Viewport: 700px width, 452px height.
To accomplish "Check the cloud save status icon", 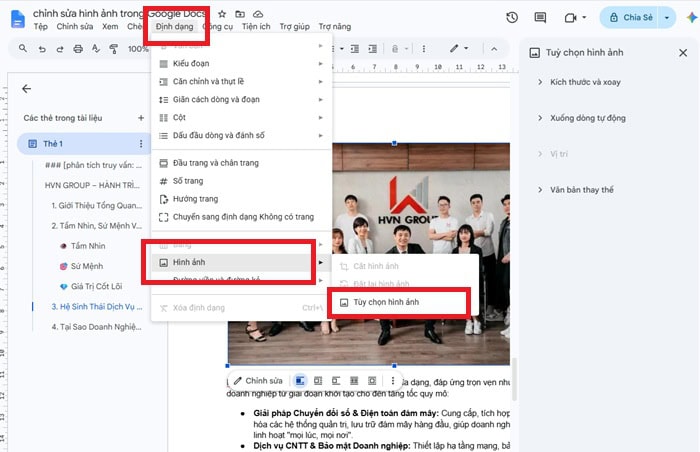I will pyautogui.click(x=258, y=14).
